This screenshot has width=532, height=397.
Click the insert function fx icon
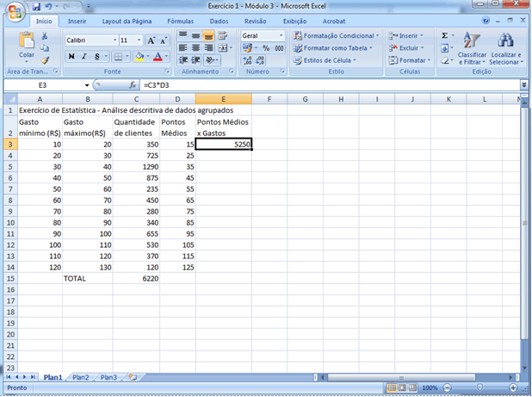point(133,86)
